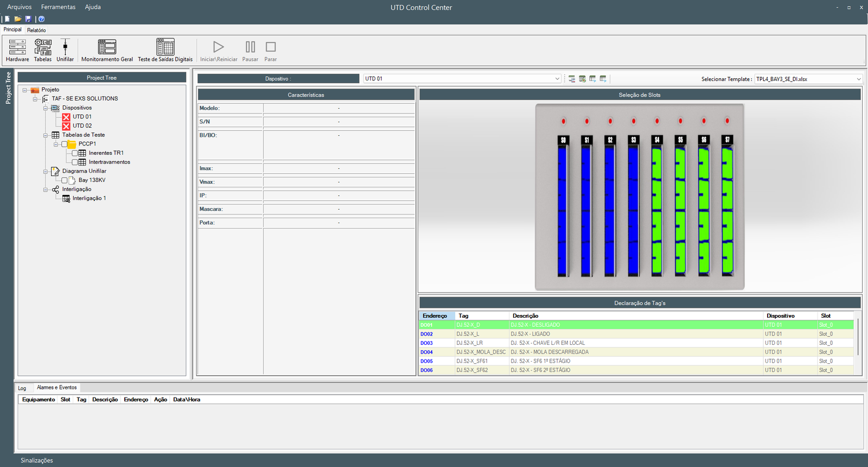The height and width of the screenshot is (467, 868).
Task: Click the new file icon in the toolbar
Action: click(8, 19)
